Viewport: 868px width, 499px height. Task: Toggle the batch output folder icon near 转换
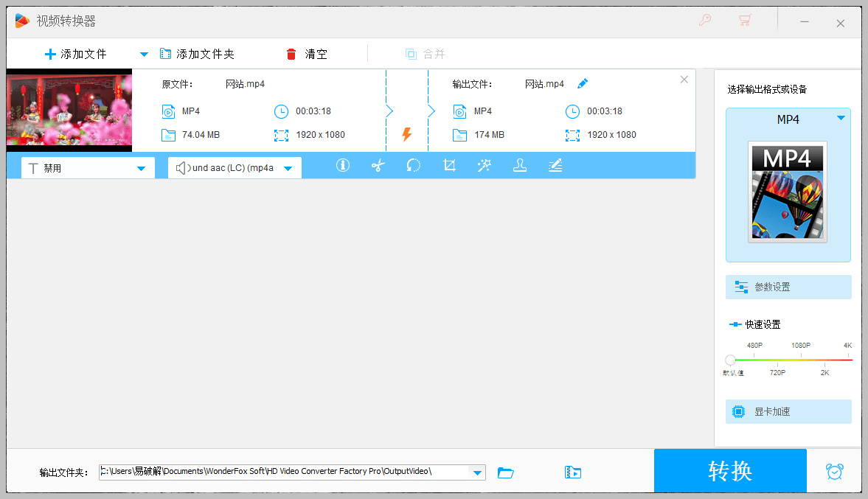click(572, 471)
